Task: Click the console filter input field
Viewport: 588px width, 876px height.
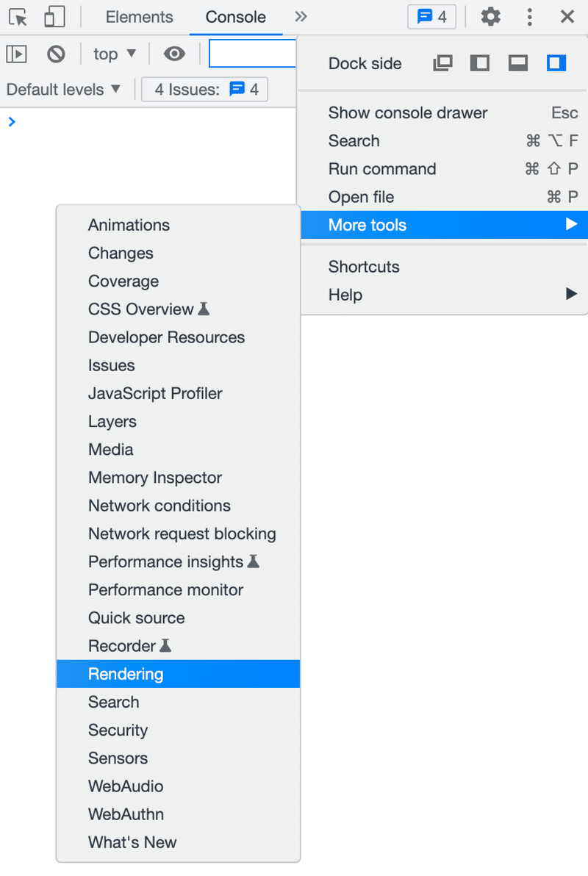Action: (253, 54)
